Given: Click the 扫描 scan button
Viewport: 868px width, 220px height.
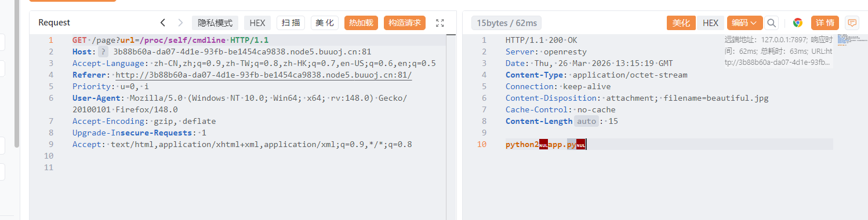Looking at the screenshot, I should pyautogui.click(x=291, y=23).
